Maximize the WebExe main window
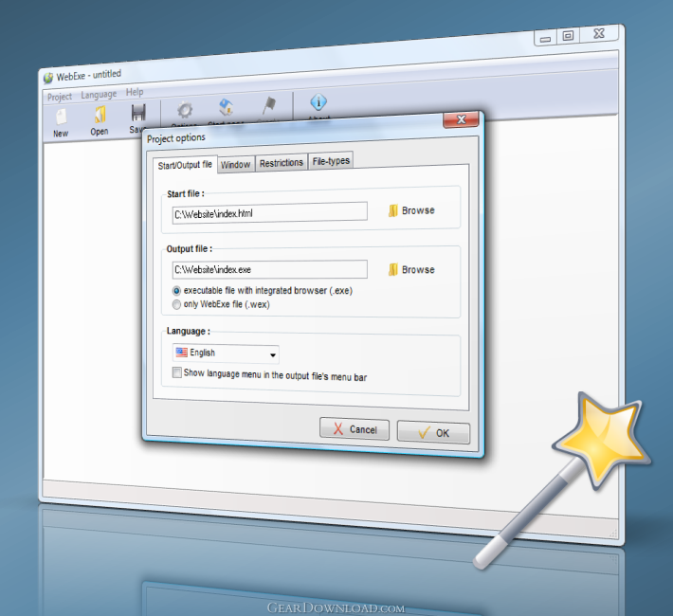Screen dimensions: 673x616 (569, 36)
